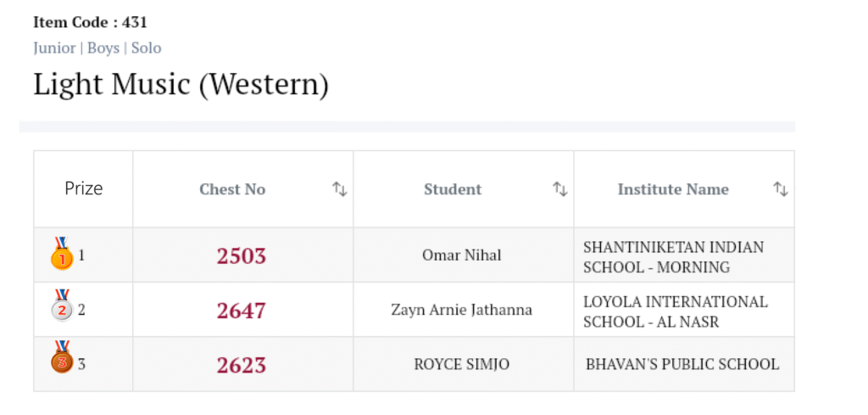The image size is (868, 415).
Task: Click the Light Music (Western) heading
Action: pos(181,85)
